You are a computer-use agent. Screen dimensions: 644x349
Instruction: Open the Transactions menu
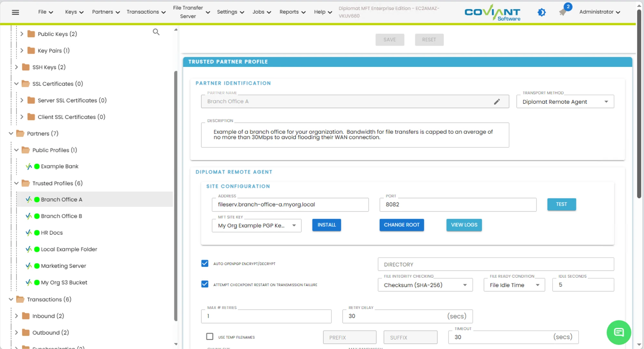point(146,12)
